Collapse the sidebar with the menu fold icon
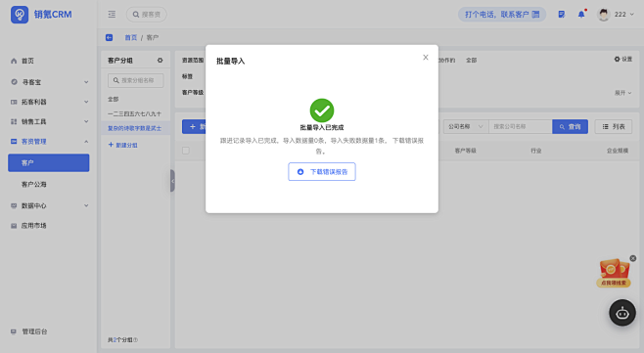The image size is (644, 353). [112, 15]
